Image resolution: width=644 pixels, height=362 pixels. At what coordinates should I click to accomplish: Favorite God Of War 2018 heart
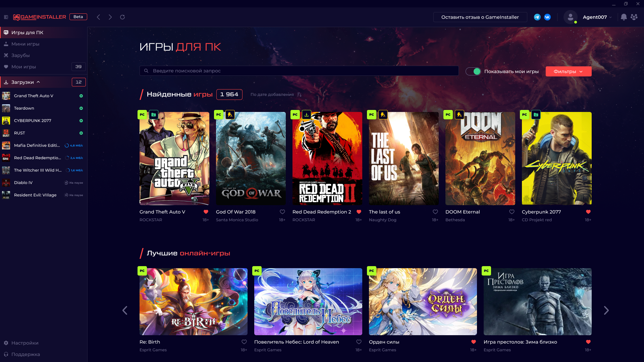tap(282, 212)
